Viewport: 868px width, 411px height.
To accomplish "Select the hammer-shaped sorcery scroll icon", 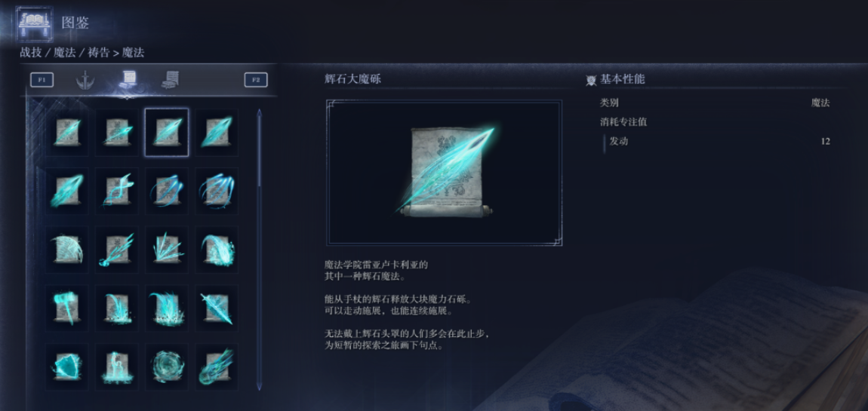I will [x=66, y=308].
